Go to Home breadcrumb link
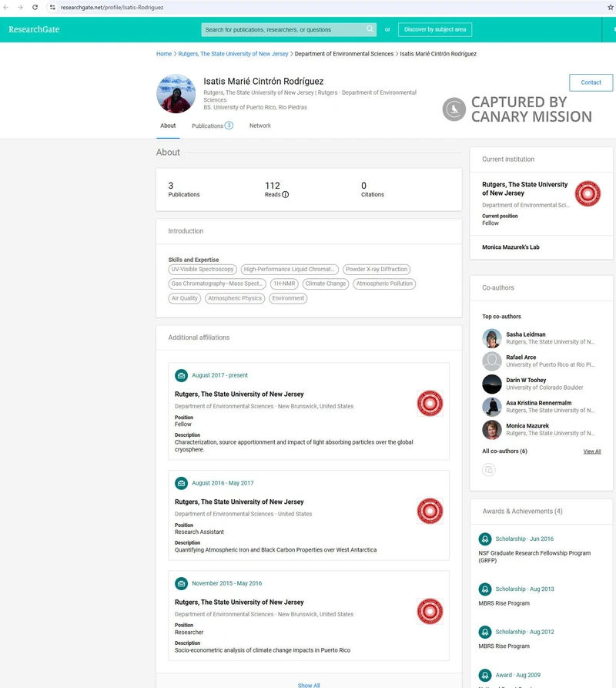616x688 pixels. pos(164,54)
